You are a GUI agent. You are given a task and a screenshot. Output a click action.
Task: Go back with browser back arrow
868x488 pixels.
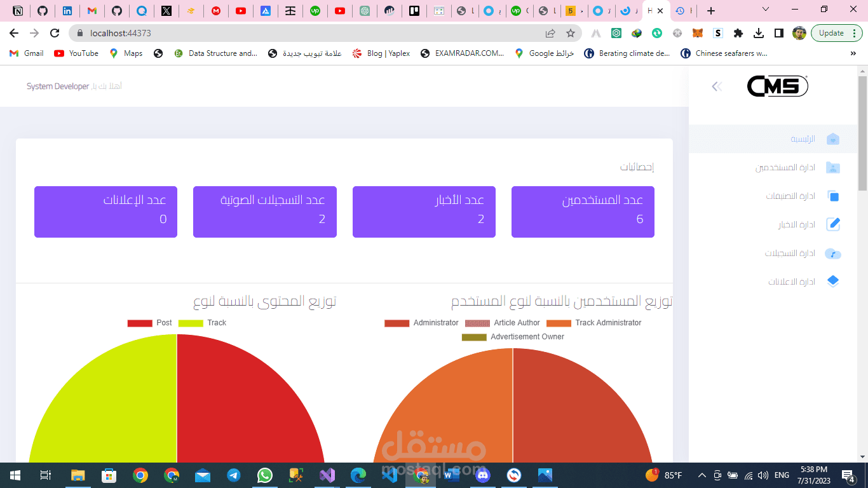[14, 33]
